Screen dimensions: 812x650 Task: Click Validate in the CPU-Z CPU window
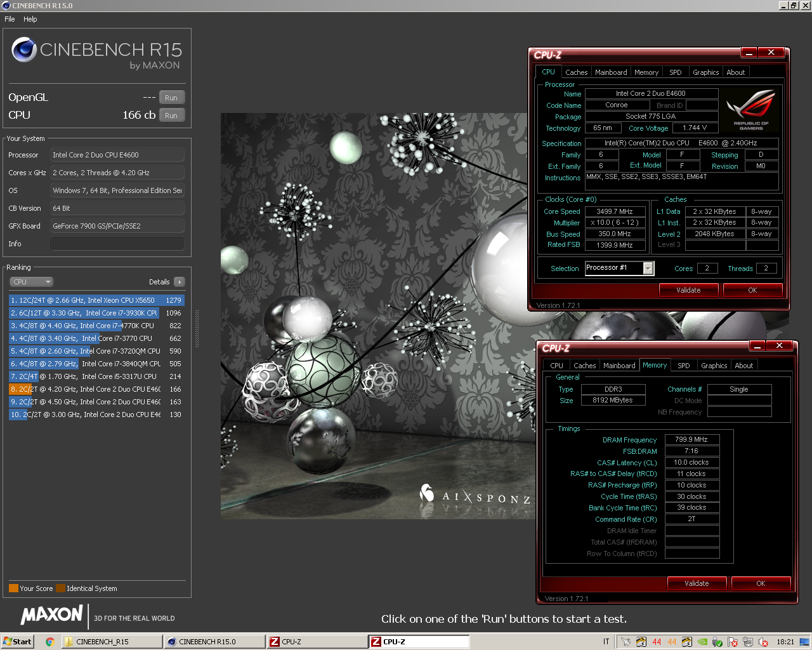click(688, 290)
